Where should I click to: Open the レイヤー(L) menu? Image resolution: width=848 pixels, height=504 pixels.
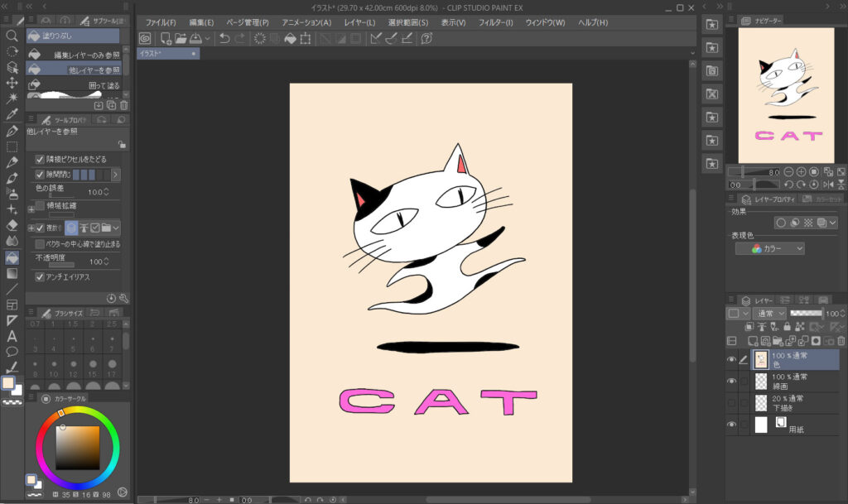click(358, 22)
